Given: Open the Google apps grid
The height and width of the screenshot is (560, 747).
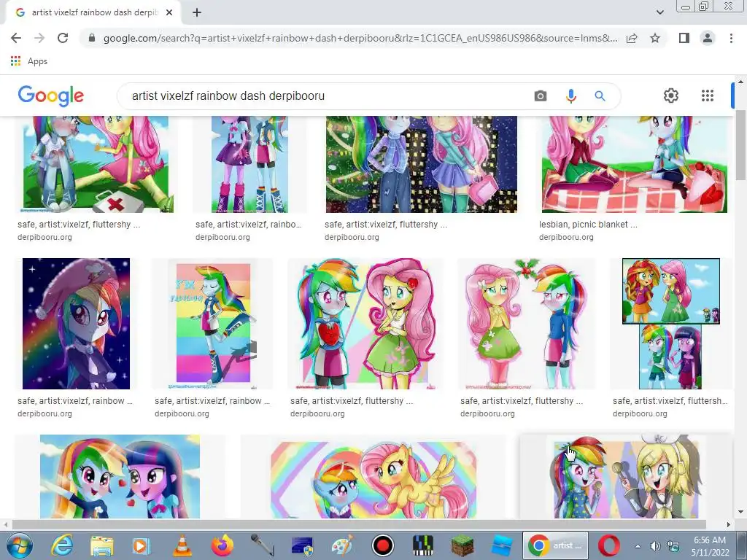Looking at the screenshot, I should point(708,96).
